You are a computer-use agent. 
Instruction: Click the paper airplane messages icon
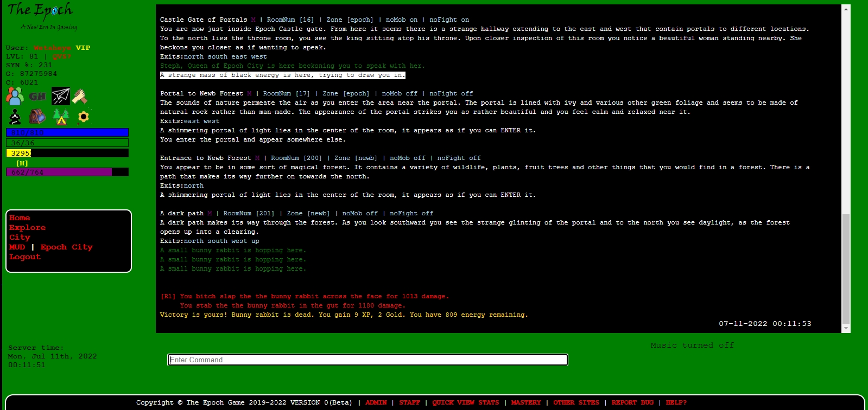click(x=61, y=97)
